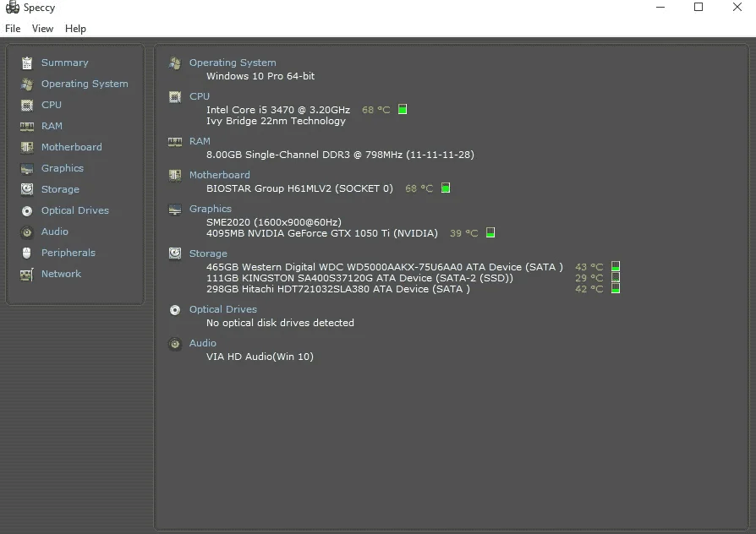Click the Hitachi HDT721032SLA380 drive entry

pos(338,289)
